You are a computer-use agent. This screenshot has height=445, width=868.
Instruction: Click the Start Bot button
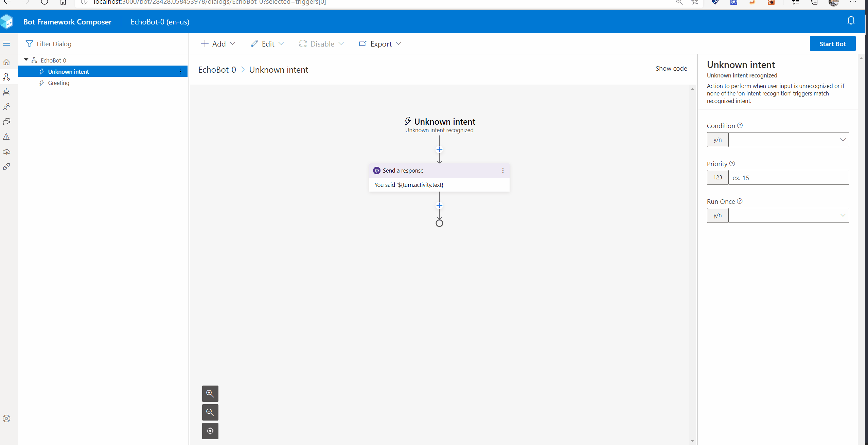(832, 44)
